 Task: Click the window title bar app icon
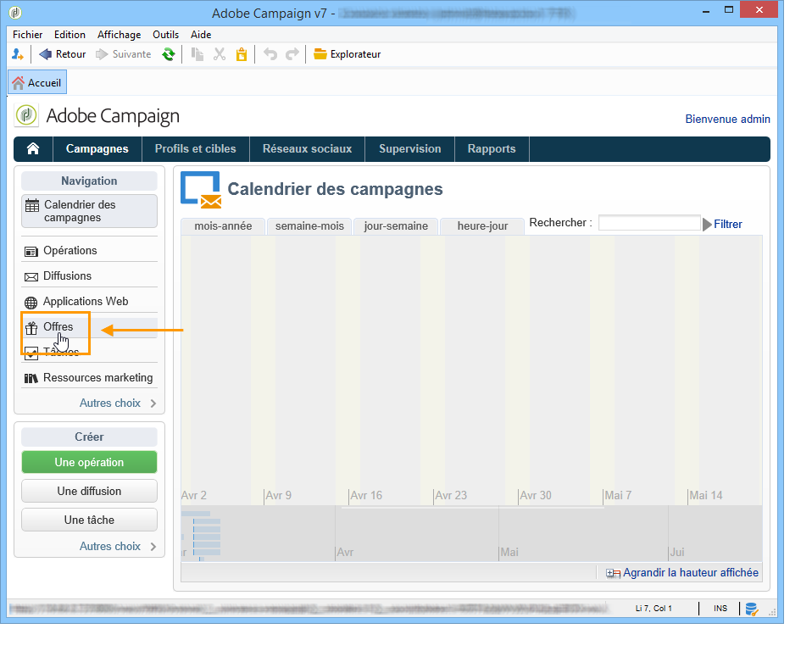pos(15,12)
